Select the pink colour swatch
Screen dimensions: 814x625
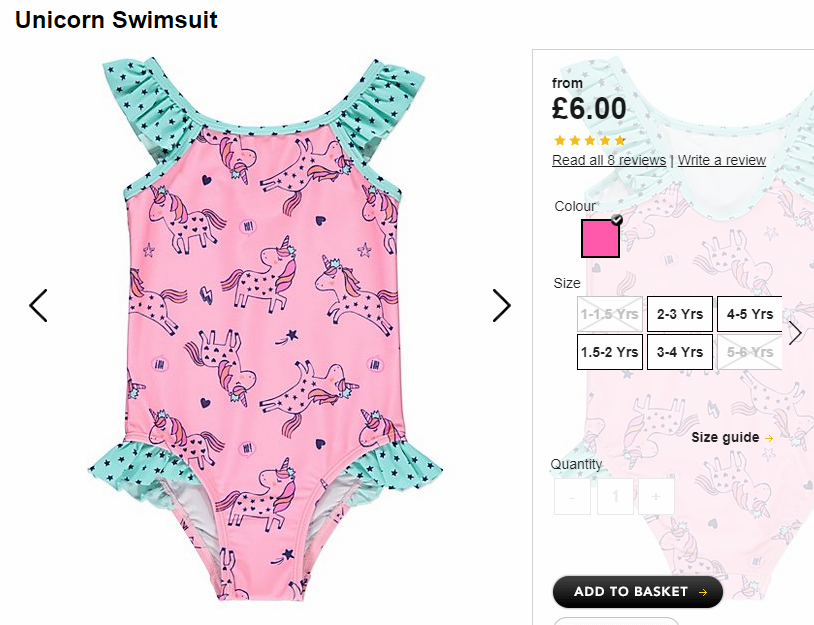coord(600,238)
